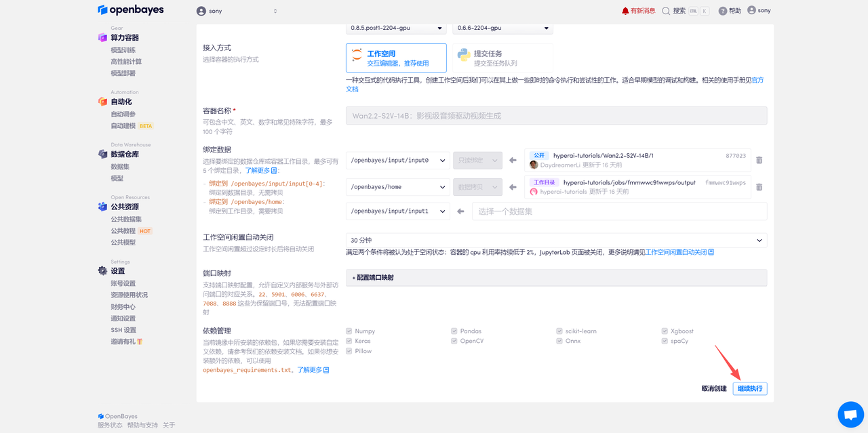Open 资源使用状况 in the sidebar
The width and height of the screenshot is (868, 433).
129,295
